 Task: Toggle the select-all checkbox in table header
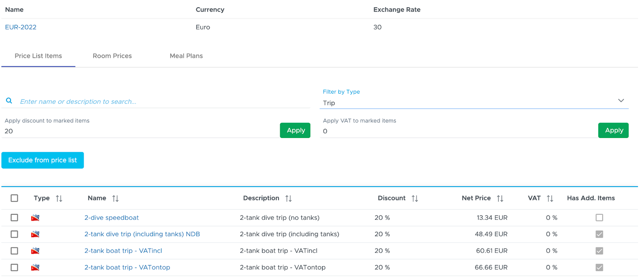point(14,198)
